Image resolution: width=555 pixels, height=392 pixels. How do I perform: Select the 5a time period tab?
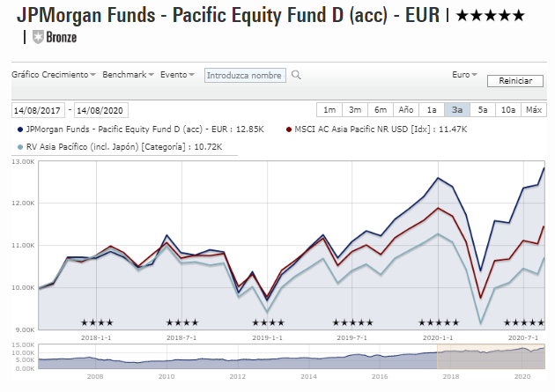[x=483, y=110]
